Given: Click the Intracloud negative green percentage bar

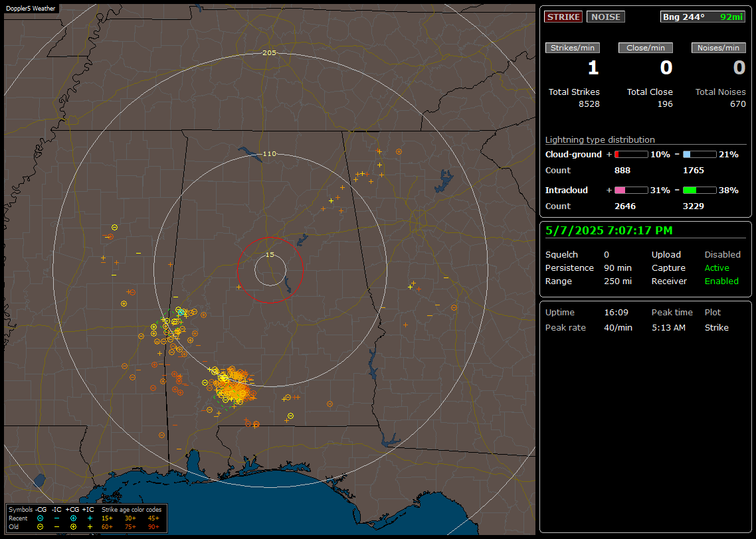Looking at the screenshot, I should click(700, 191).
